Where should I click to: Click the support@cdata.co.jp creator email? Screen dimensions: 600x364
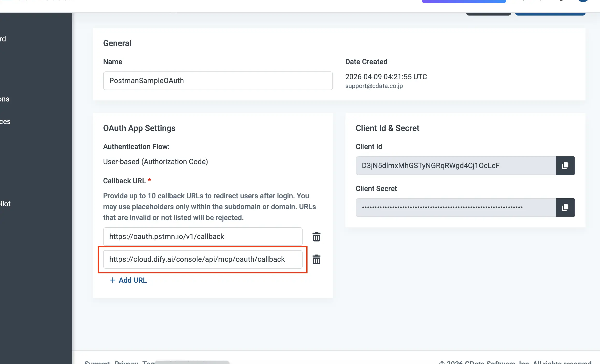[x=374, y=86]
